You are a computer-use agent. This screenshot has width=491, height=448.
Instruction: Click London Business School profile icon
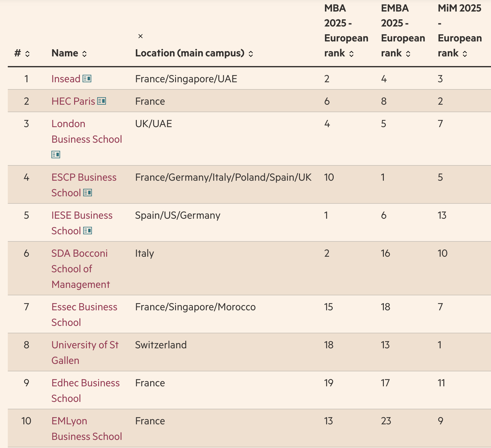pyautogui.click(x=56, y=155)
